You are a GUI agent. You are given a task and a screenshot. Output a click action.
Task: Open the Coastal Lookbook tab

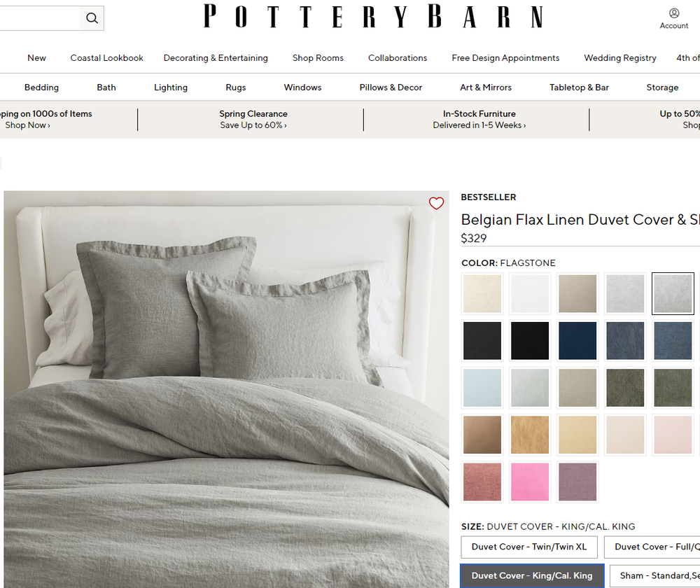click(106, 58)
